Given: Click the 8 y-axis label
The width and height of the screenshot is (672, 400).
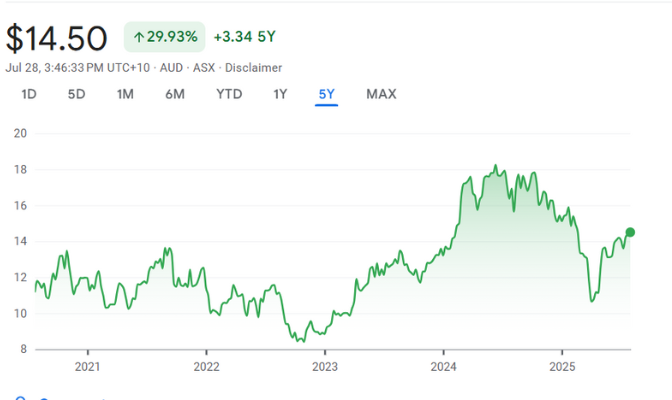Looking at the screenshot, I should tap(24, 349).
